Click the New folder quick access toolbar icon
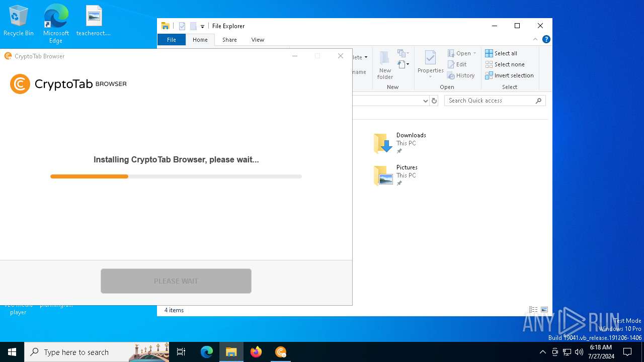Screen dimensions: 644x362 point(193,26)
